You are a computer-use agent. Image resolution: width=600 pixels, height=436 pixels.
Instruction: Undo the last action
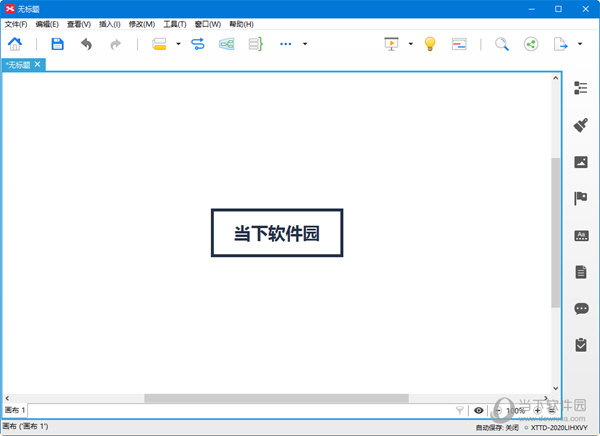point(86,44)
